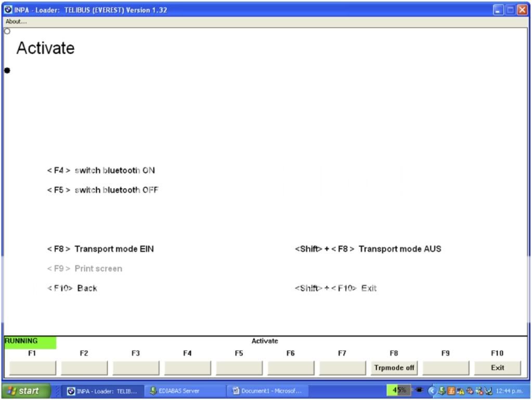Click the 45% battery level indicator
532x400 pixels.
[x=398, y=390]
